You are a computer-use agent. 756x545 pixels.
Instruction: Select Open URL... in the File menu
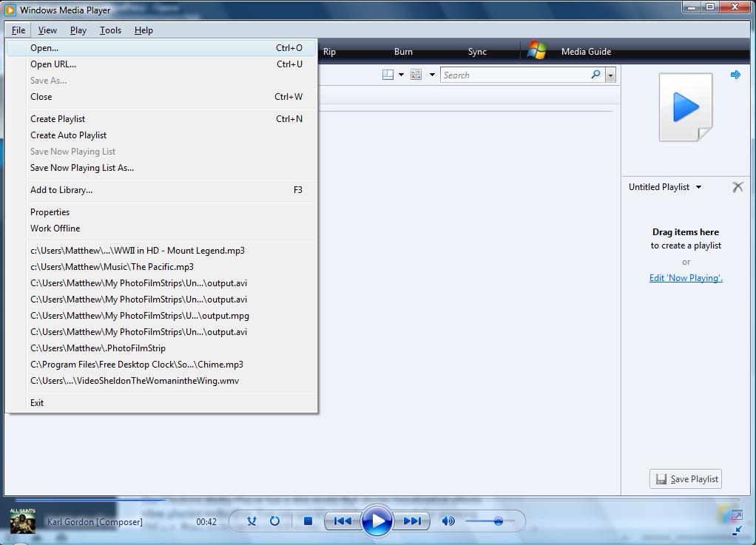(161, 64)
